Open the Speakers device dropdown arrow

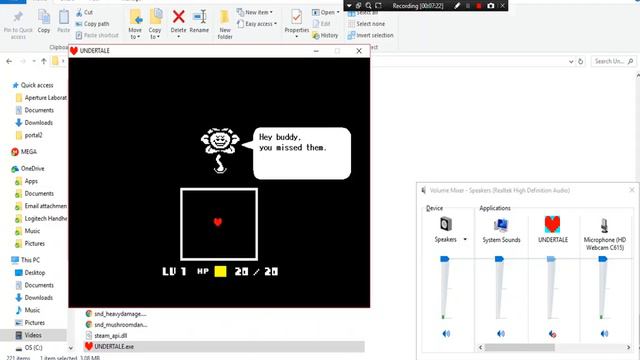click(465, 240)
